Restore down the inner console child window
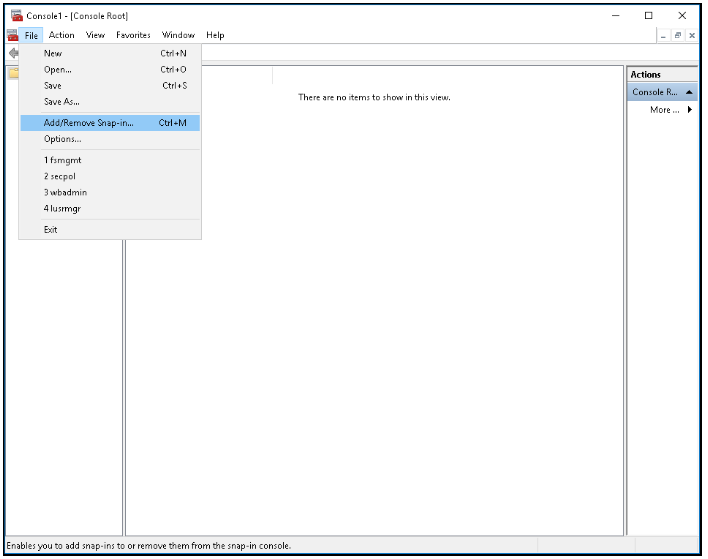The width and height of the screenshot is (708, 559). pyautogui.click(x=677, y=35)
